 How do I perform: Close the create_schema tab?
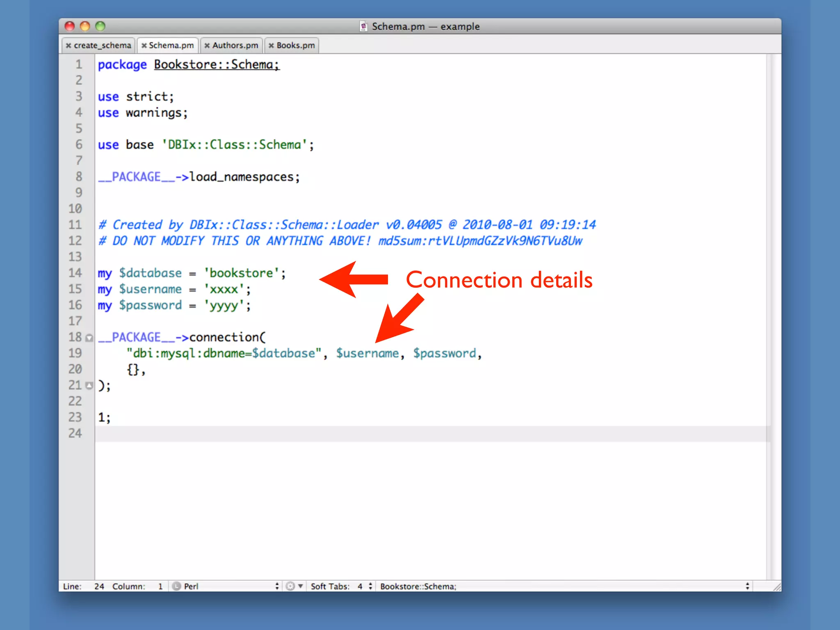(68, 46)
